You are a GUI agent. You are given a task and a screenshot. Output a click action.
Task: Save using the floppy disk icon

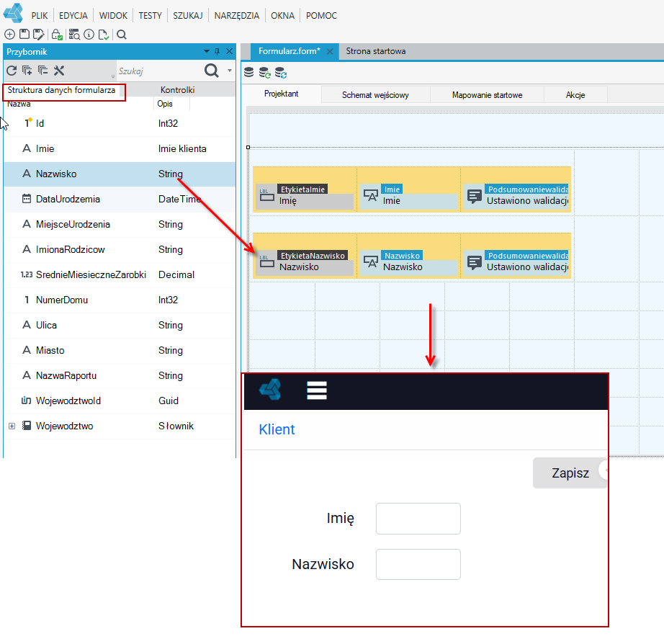point(24,35)
